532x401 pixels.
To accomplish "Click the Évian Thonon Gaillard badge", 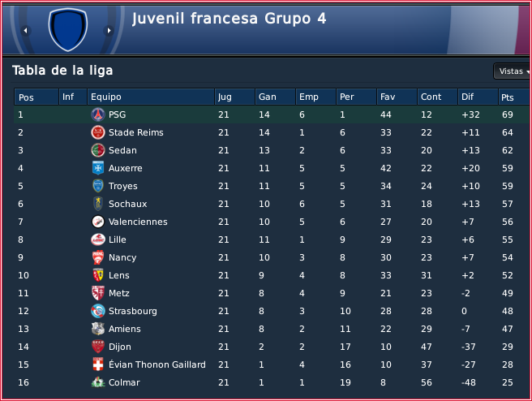I will [x=97, y=364].
